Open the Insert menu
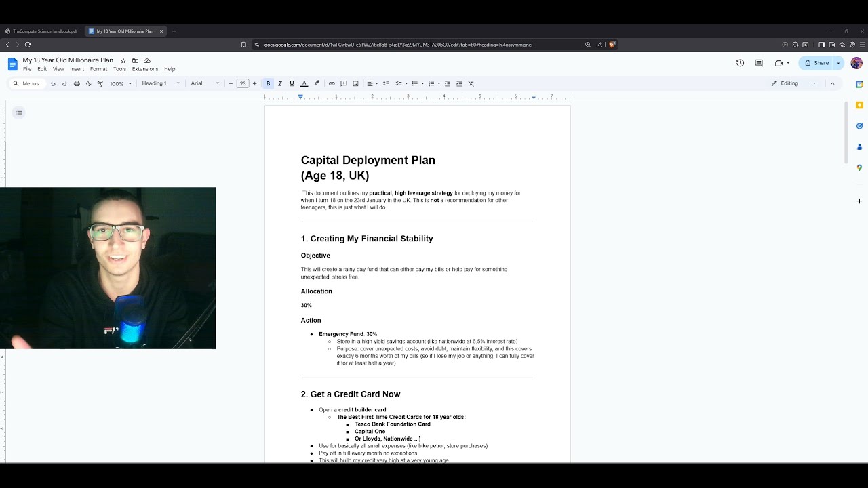This screenshot has width=868, height=488. (x=77, y=69)
